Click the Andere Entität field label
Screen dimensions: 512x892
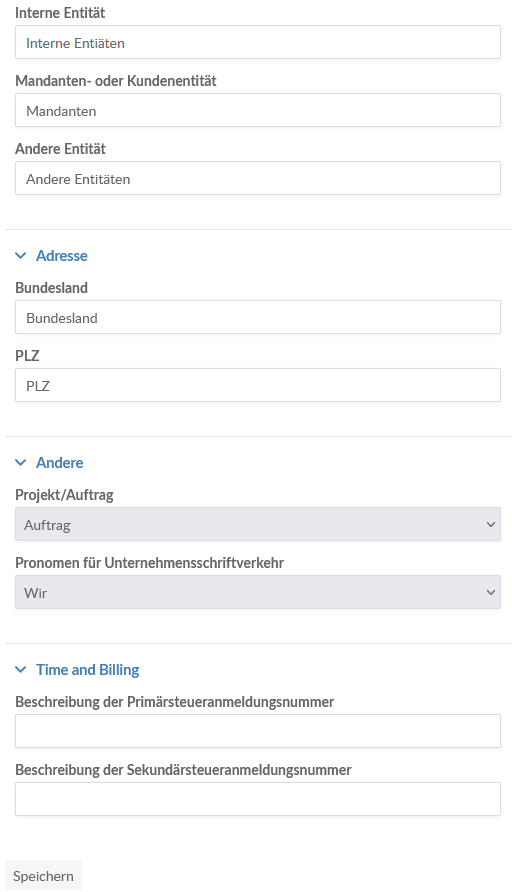click(60, 149)
